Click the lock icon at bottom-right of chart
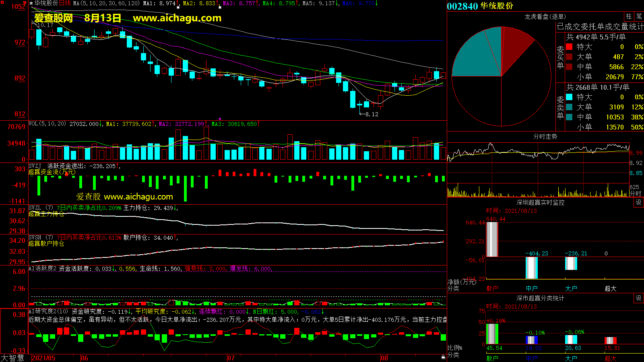This screenshot has width=644, height=362. tap(443, 357)
